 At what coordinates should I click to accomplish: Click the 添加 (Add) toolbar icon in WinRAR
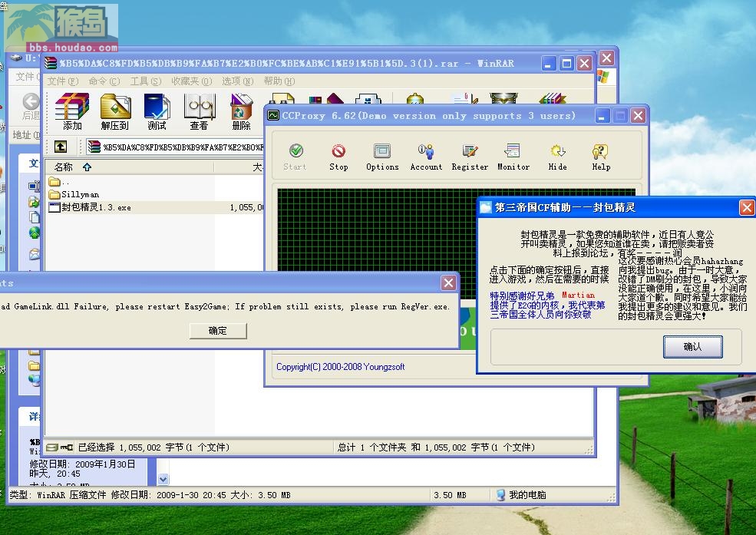pos(72,111)
